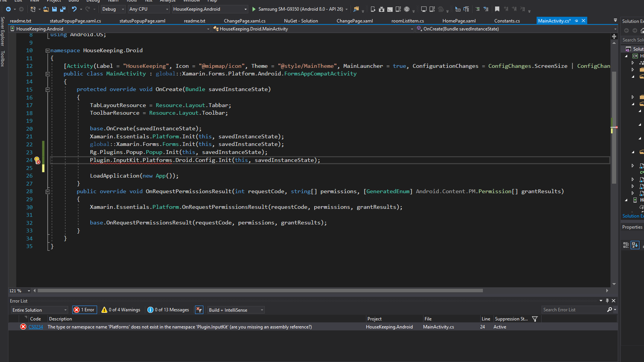Image resolution: width=644 pixels, height=362 pixels.
Task: Toggle the 1 Error filter
Action: [85, 310]
